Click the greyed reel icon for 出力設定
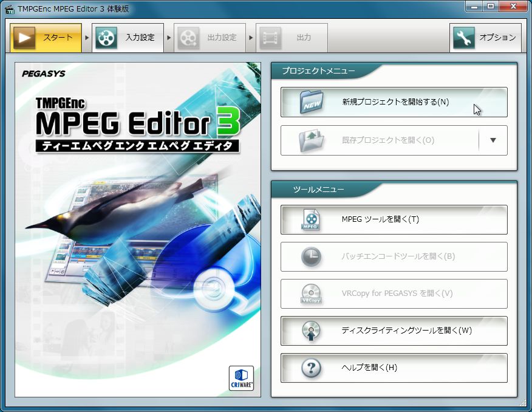 [188, 38]
